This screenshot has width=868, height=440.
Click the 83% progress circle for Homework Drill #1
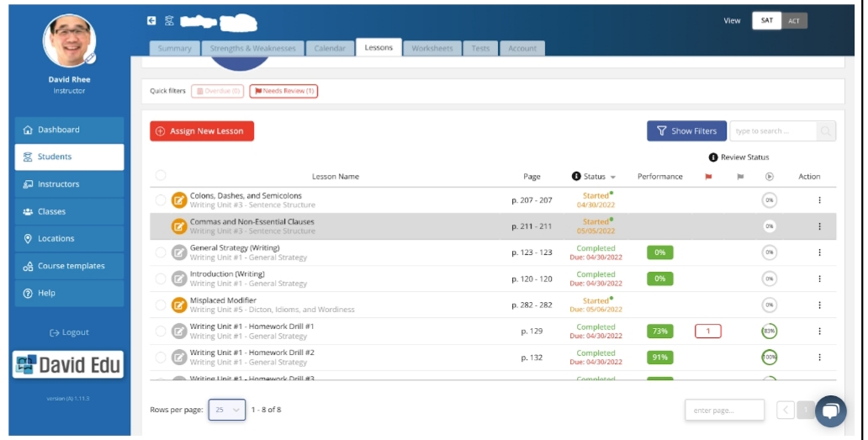tap(769, 331)
